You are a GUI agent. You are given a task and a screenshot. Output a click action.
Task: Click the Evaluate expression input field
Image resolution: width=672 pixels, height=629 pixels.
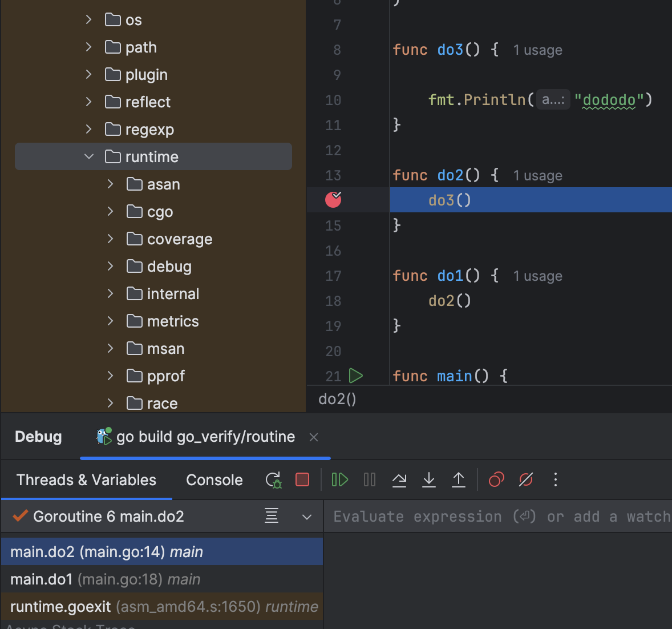coord(498,516)
